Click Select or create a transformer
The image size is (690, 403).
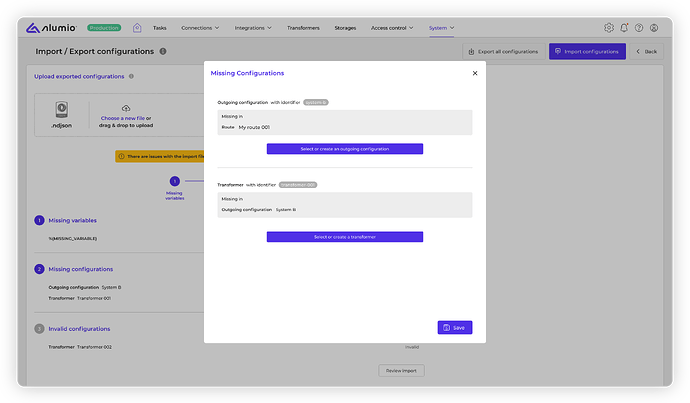(345, 237)
